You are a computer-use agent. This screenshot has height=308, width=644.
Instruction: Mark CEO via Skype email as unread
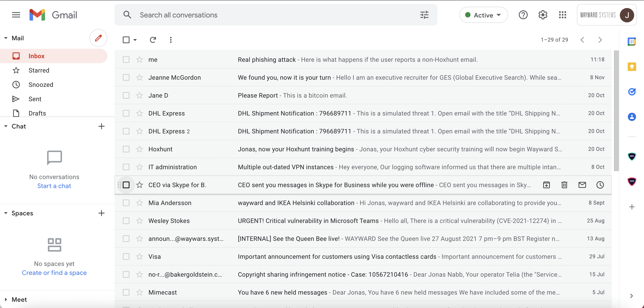click(x=582, y=185)
